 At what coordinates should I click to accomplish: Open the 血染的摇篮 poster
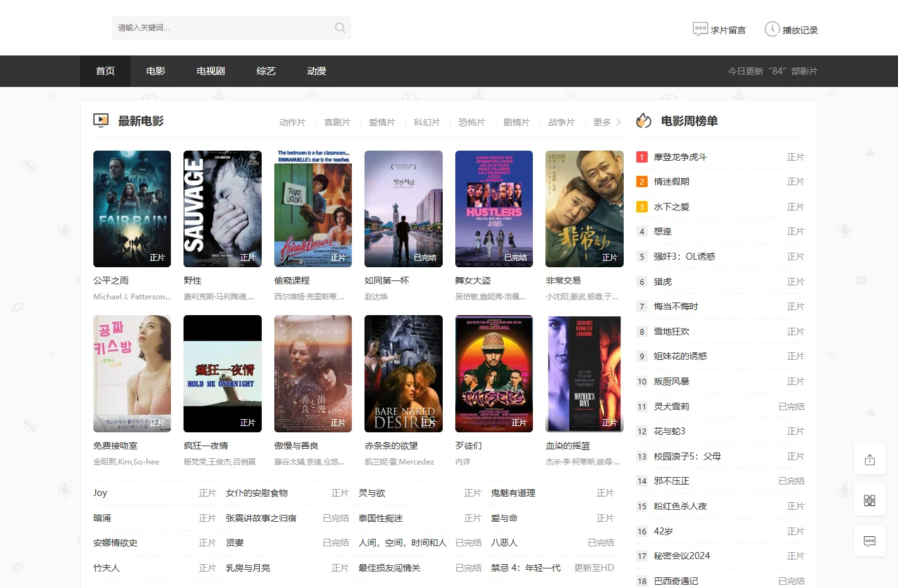click(585, 374)
